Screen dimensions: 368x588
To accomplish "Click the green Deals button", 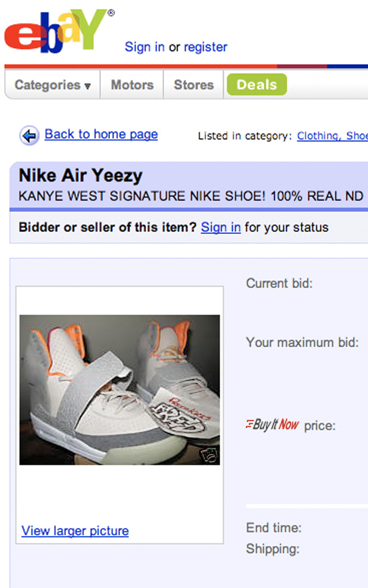I will click(x=256, y=85).
